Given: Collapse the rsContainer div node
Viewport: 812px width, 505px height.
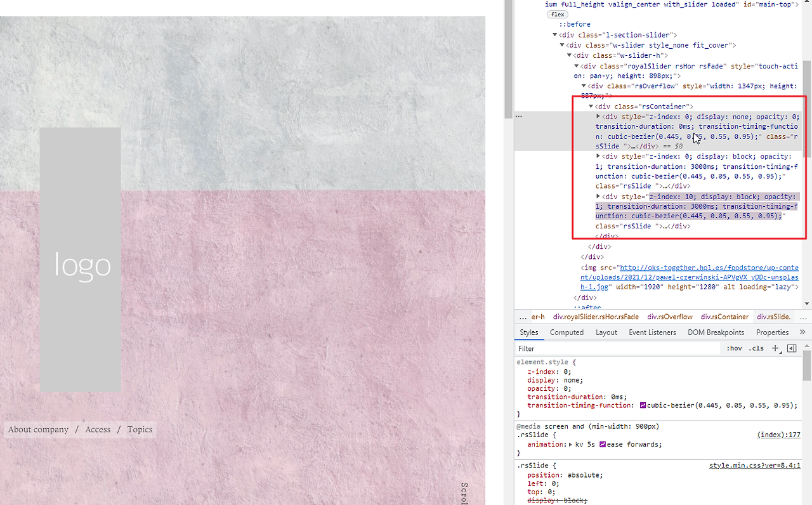Looking at the screenshot, I should coord(591,107).
